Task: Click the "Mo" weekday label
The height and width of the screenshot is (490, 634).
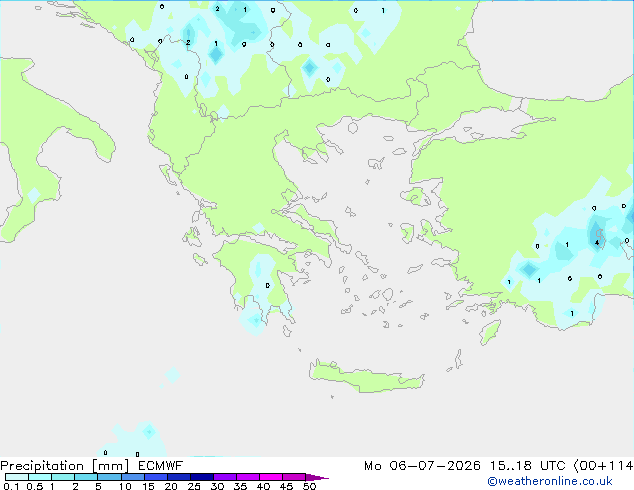Action: point(372,466)
